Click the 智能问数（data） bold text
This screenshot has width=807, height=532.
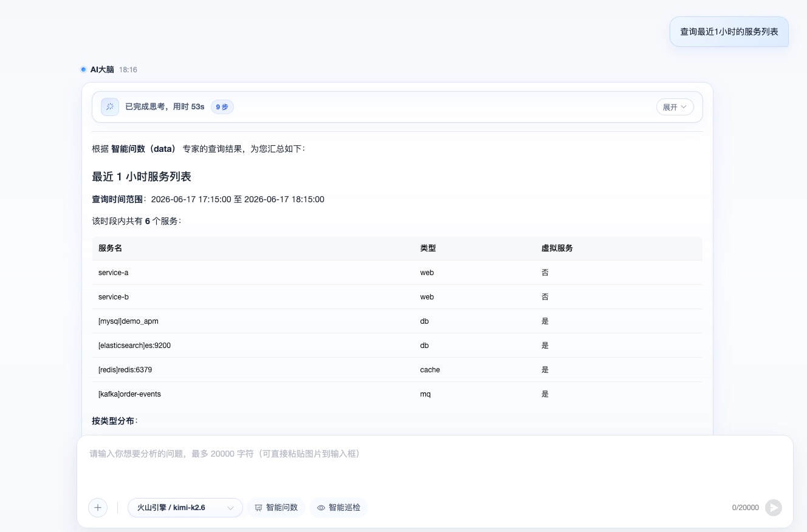pos(143,149)
